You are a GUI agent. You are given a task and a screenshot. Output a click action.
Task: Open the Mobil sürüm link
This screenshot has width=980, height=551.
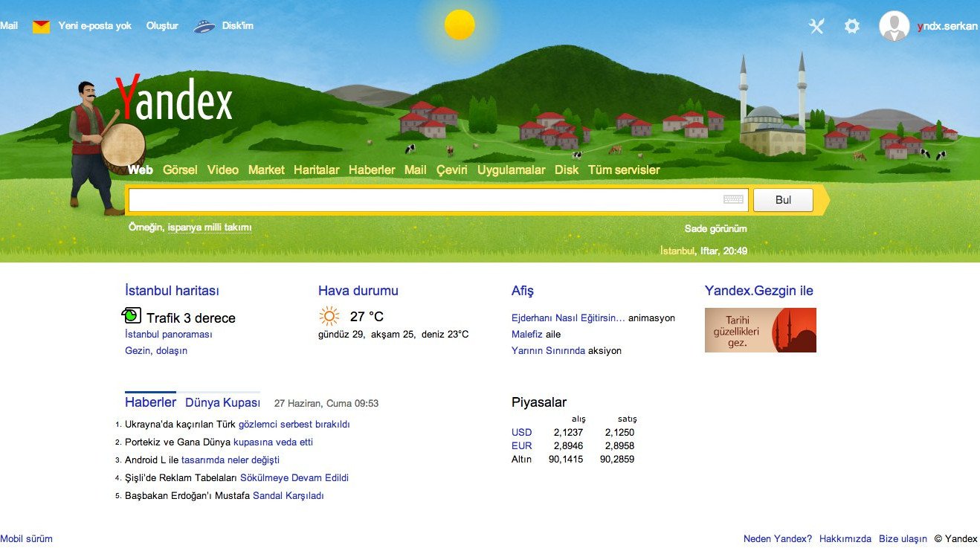(26, 538)
